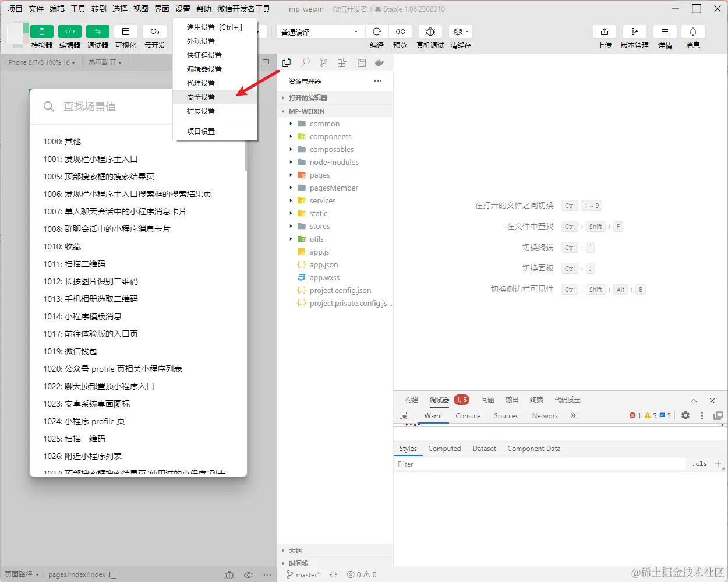Open the 云开发 cloud development icon
The height and width of the screenshot is (582, 728).
(x=155, y=31)
